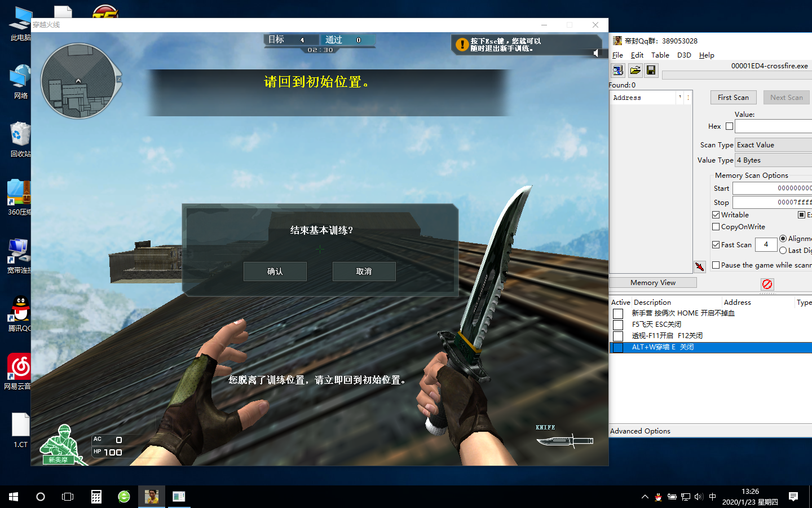Click the Cortana search circle icon

[40, 497]
